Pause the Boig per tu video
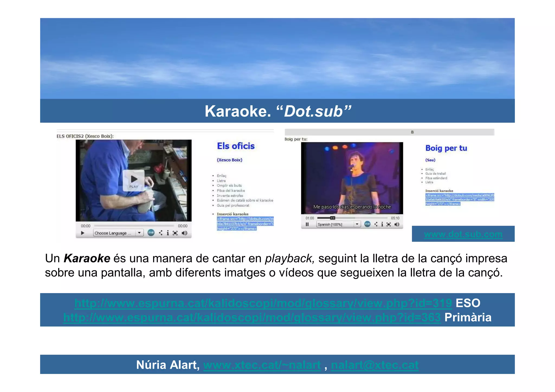Screen dimensions: 555x392 point(307,224)
